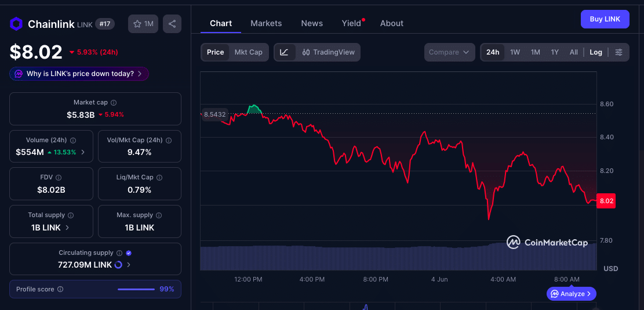Show Market cap info tooltip icon
644x310 pixels.
[x=114, y=102]
